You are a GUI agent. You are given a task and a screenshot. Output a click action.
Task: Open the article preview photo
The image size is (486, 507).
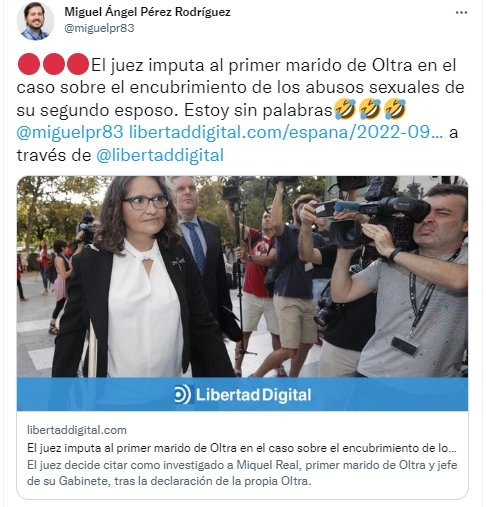[242, 277]
